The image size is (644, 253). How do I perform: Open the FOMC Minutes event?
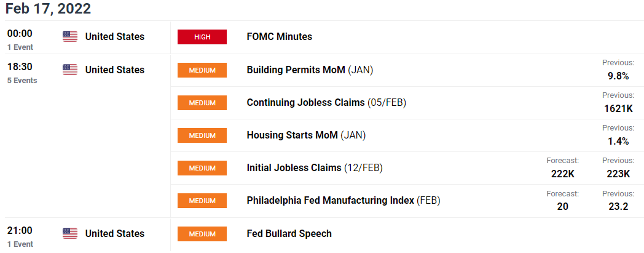(279, 36)
